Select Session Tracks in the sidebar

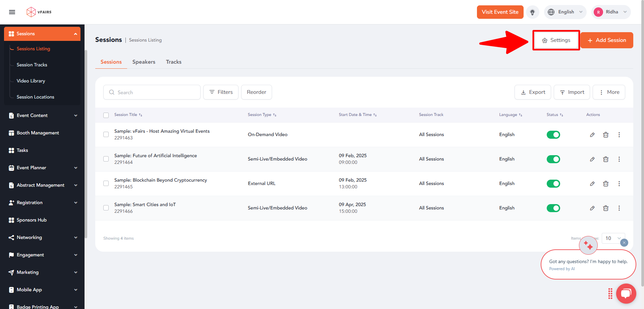[x=32, y=65]
